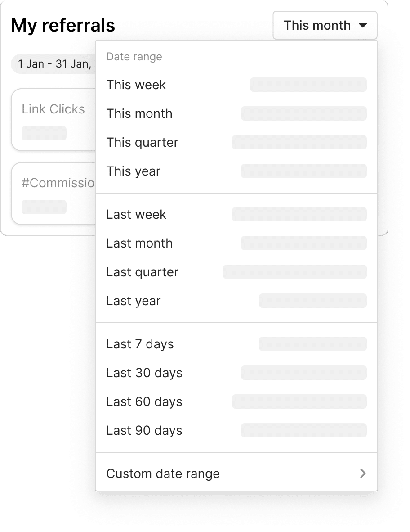410x532 pixels.
Task: Open the This month date dropdown
Action: pyautogui.click(x=324, y=26)
